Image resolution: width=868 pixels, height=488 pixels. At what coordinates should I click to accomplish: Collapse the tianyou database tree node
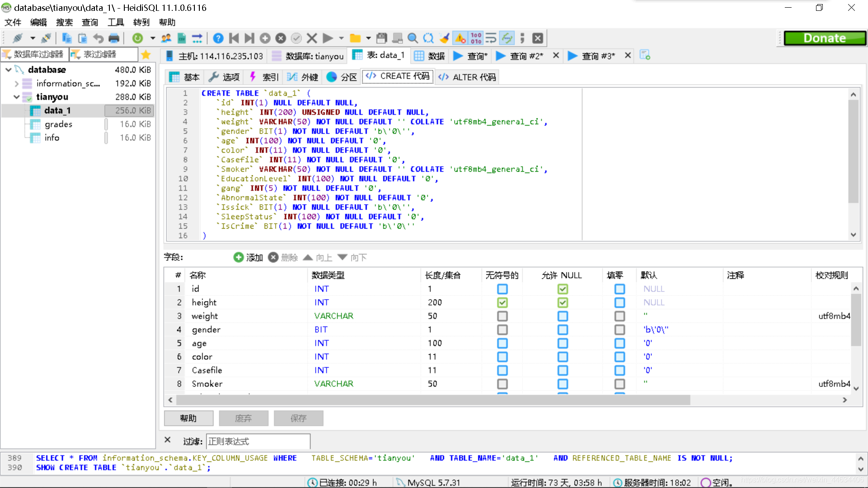pyautogui.click(x=16, y=97)
